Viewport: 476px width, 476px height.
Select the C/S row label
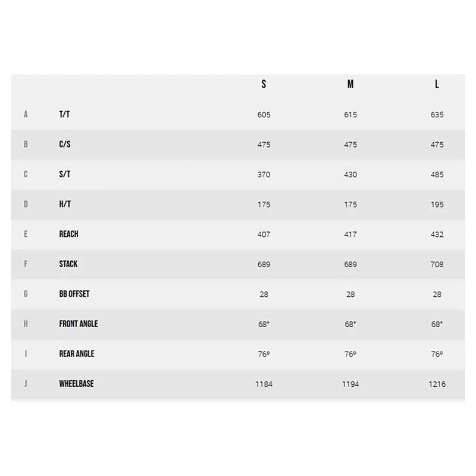65,144
